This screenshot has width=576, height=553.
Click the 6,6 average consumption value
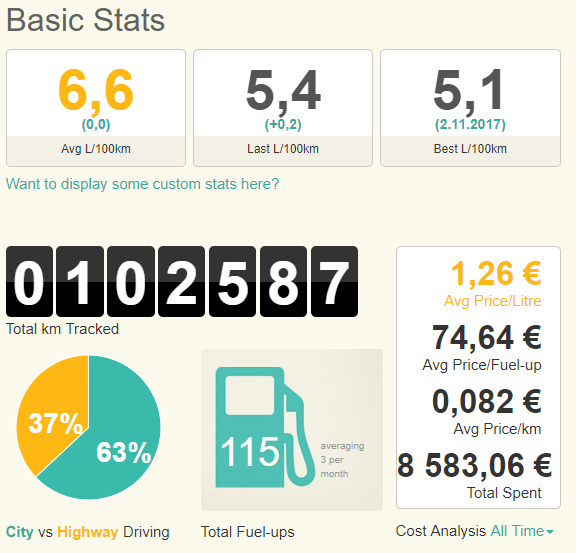tap(96, 90)
